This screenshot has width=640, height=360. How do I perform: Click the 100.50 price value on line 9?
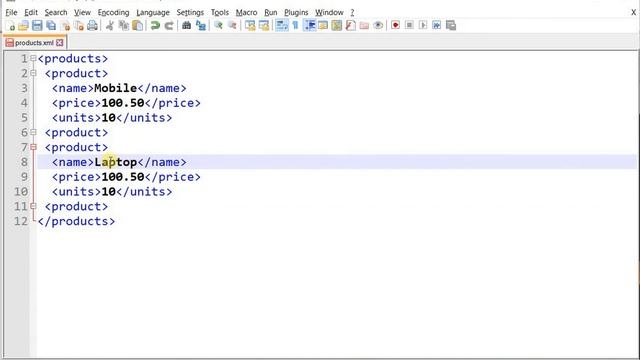(x=123, y=177)
